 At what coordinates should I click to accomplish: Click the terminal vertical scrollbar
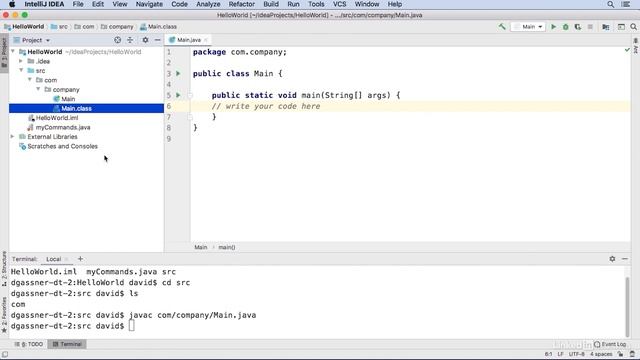(627, 306)
